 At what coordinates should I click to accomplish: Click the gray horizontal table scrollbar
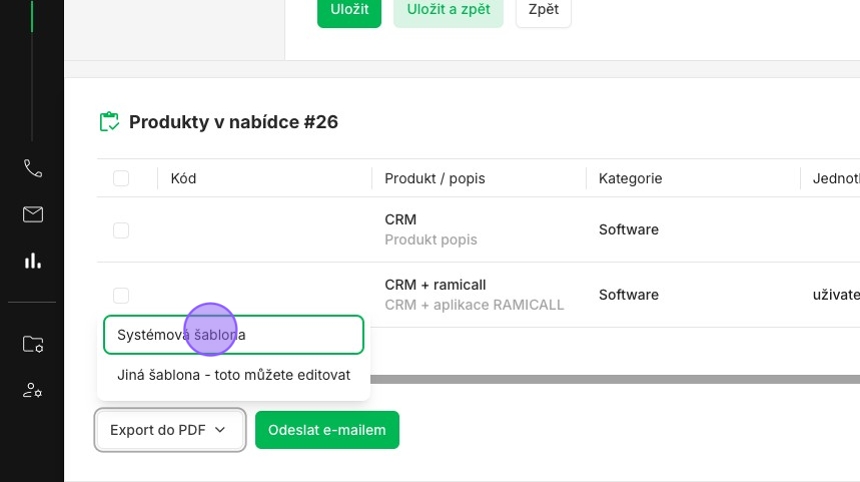(x=615, y=379)
